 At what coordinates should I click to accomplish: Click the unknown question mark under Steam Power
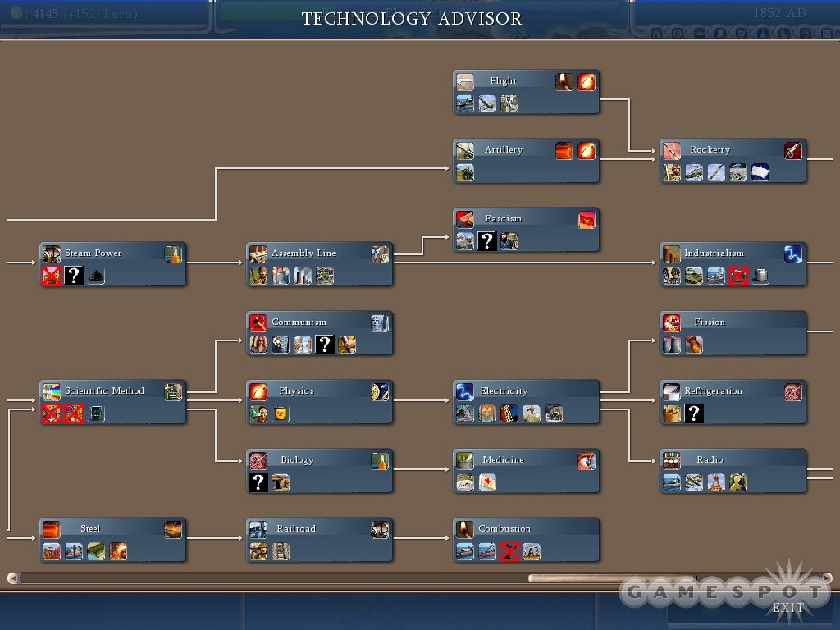pyautogui.click(x=74, y=276)
